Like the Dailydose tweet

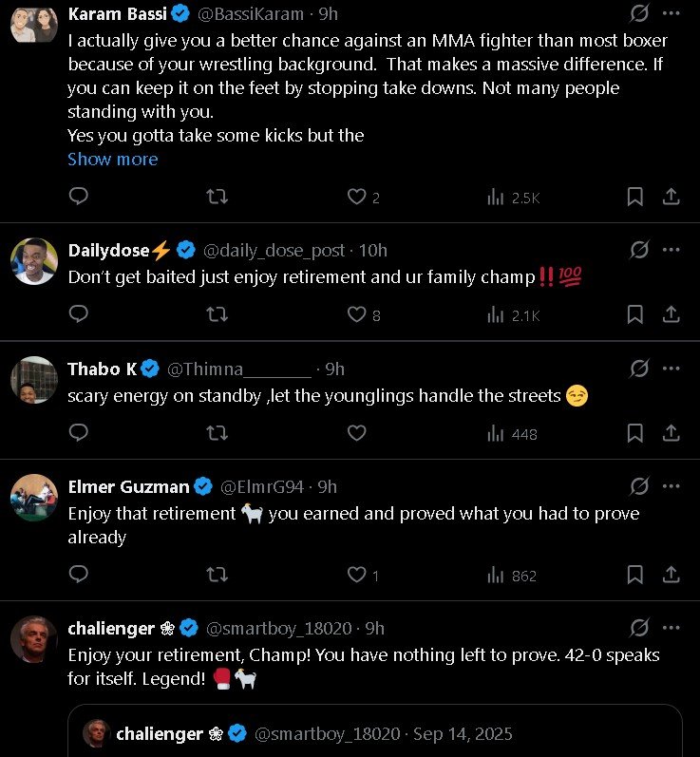point(357,314)
